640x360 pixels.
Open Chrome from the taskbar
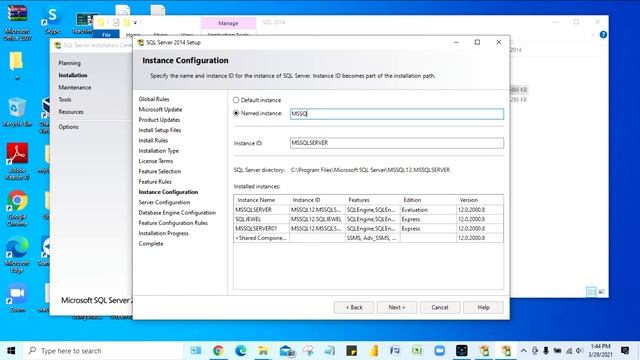[218, 351]
